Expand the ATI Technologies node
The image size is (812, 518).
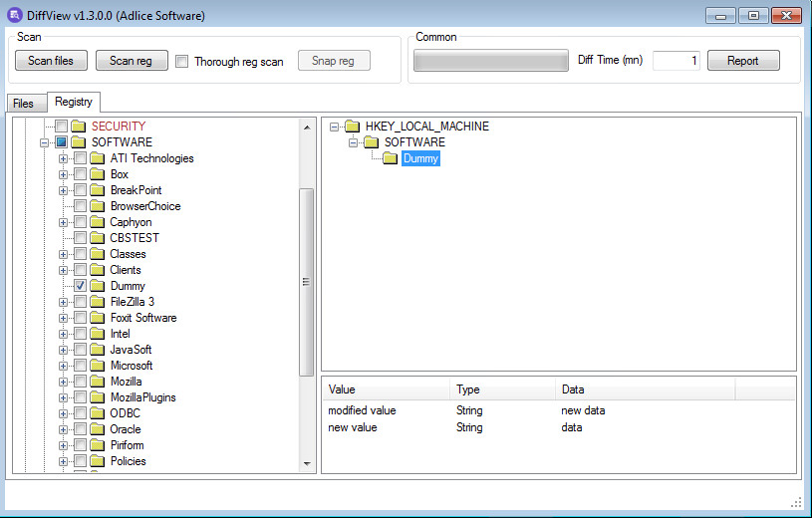point(63,158)
